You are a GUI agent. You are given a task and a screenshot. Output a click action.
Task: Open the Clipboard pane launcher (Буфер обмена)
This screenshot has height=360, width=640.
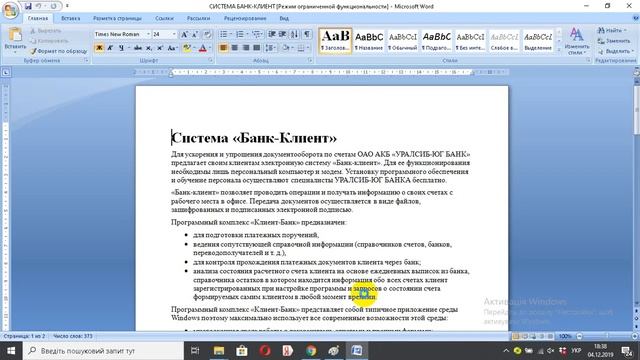point(86,60)
